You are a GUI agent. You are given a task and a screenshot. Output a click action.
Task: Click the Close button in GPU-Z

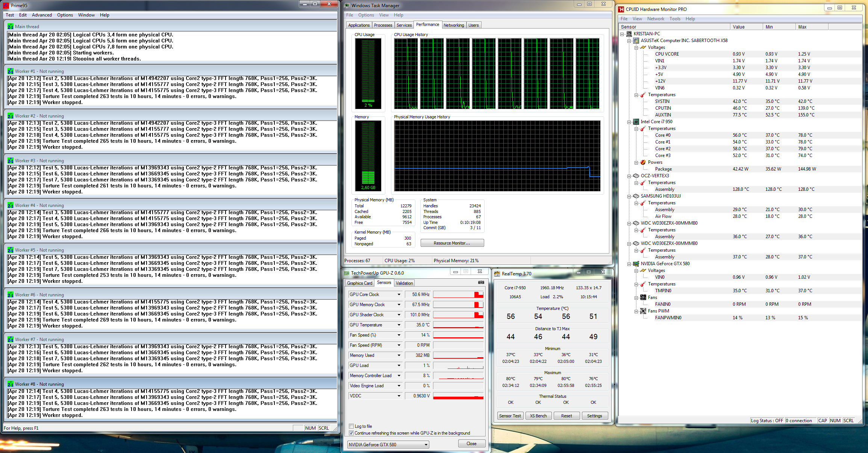(471, 444)
